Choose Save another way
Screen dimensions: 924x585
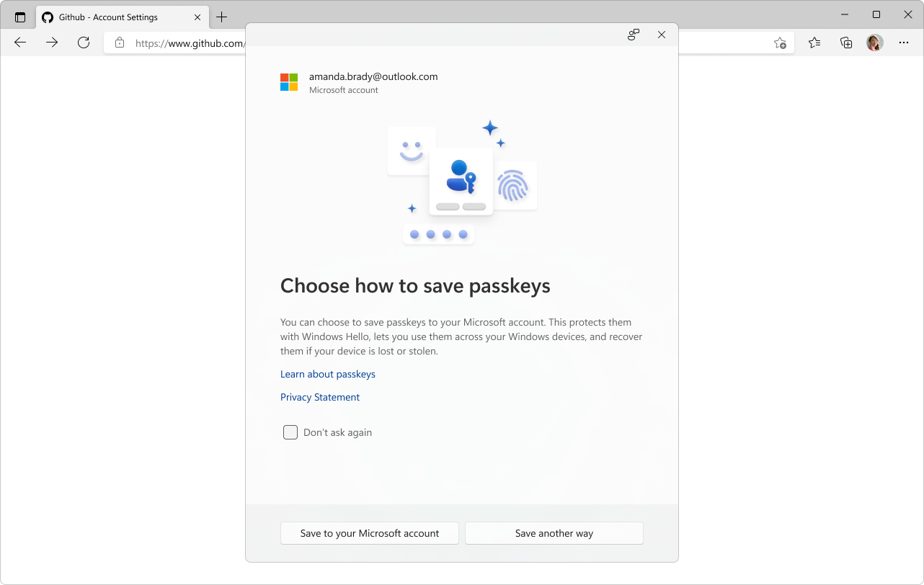pyautogui.click(x=554, y=533)
